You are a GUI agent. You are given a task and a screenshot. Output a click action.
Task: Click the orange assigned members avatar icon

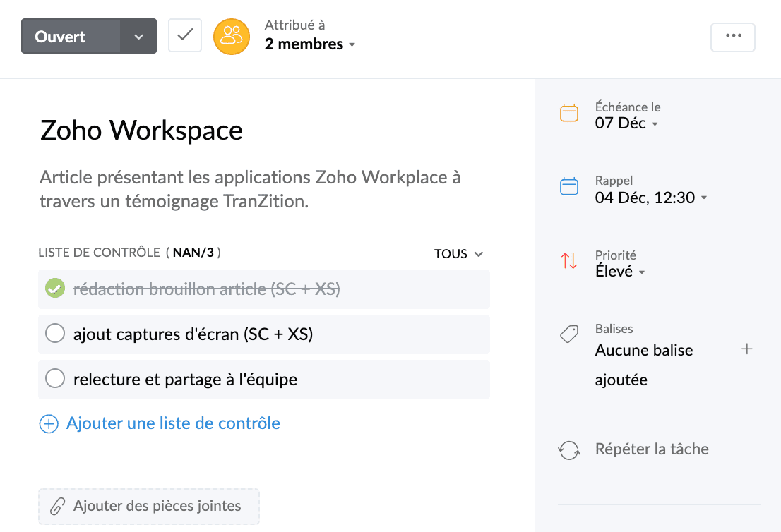click(232, 36)
